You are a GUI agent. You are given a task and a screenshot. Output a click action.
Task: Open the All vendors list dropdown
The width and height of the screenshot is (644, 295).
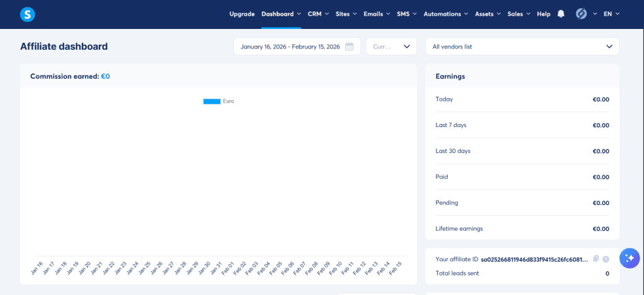[x=522, y=47]
